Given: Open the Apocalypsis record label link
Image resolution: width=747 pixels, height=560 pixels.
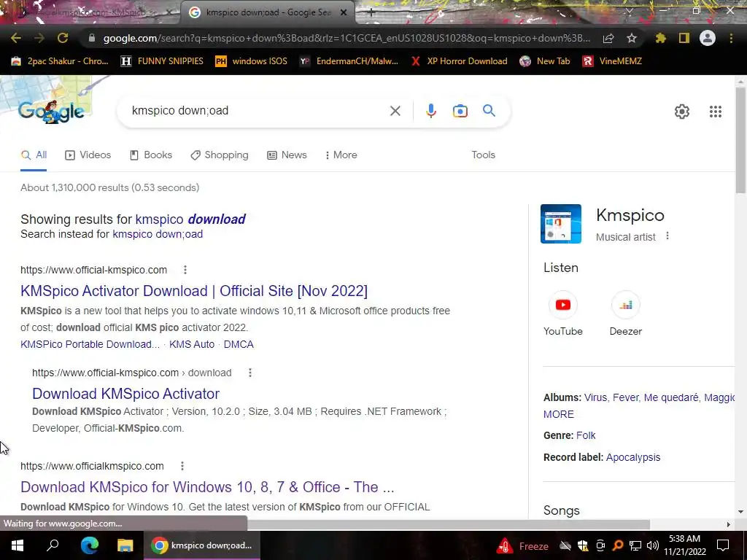Looking at the screenshot, I should pyautogui.click(x=633, y=458).
